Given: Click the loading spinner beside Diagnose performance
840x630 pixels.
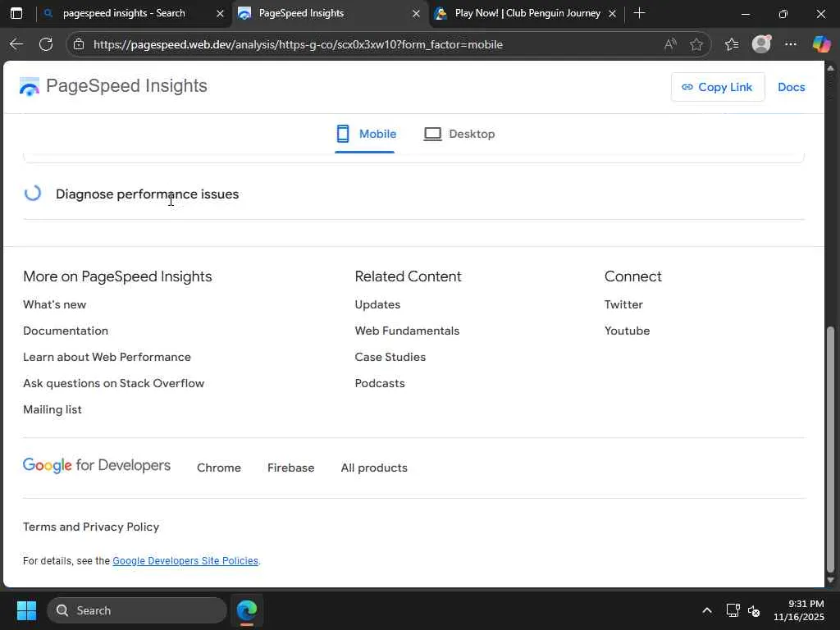Looking at the screenshot, I should pyautogui.click(x=33, y=194).
